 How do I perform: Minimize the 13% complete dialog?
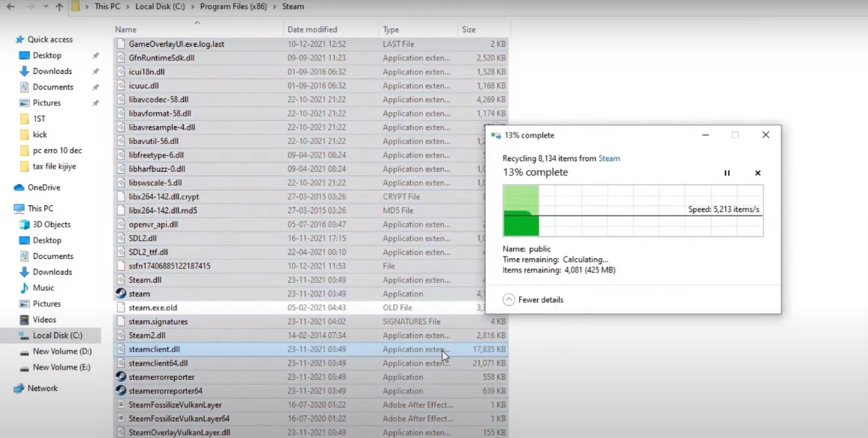[705, 135]
